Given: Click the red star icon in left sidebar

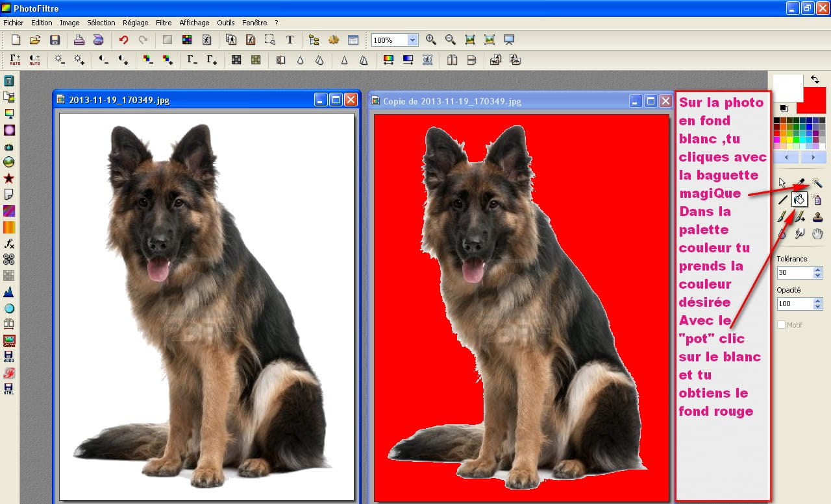Looking at the screenshot, I should [9, 178].
